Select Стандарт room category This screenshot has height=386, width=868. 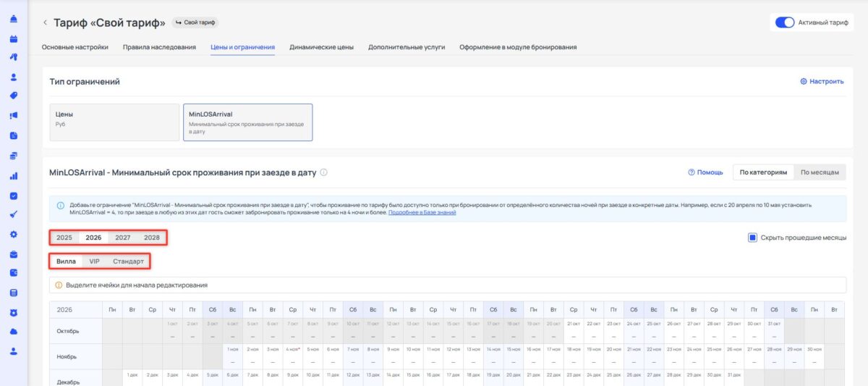pyautogui.click(x=128, y=261)
